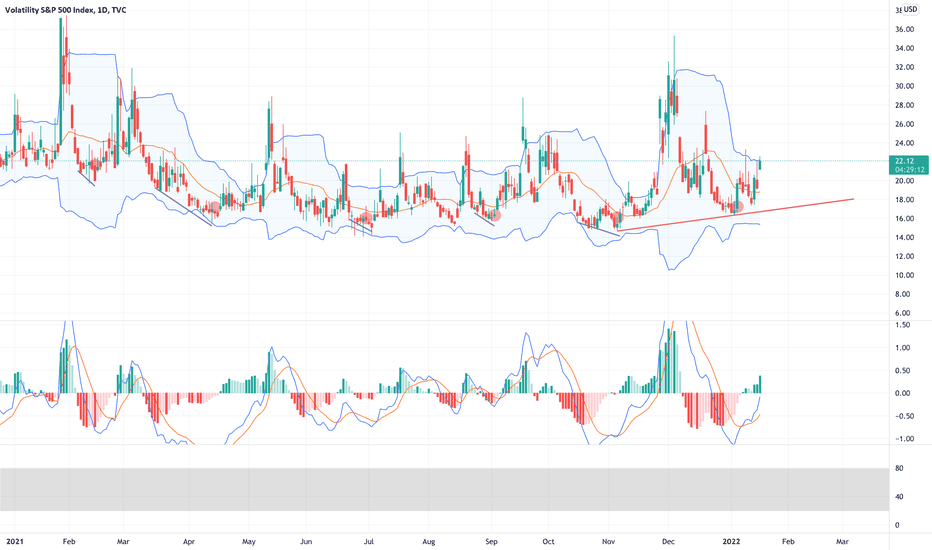Click the 34.00 price axis label
Viewport: 932px width, 550px height.
point(904,49)
